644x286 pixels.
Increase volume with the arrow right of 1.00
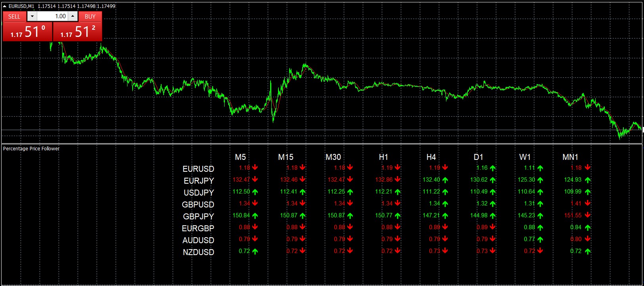coord(73,16)
